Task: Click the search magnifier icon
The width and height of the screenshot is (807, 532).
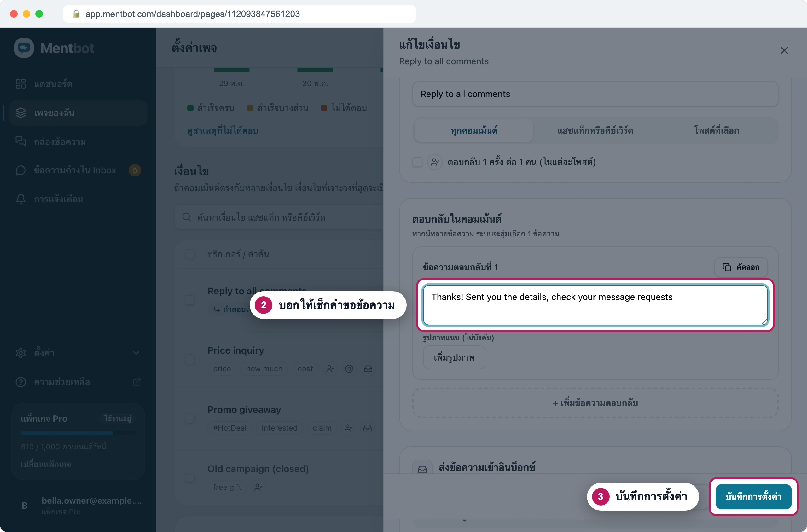Action: click(x=187, y=217)
